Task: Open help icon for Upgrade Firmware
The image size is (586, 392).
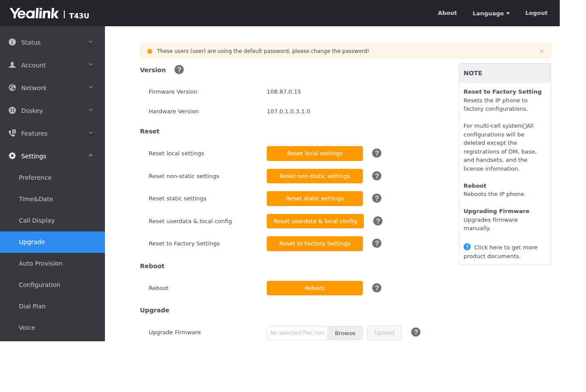Action: (416, 332)
